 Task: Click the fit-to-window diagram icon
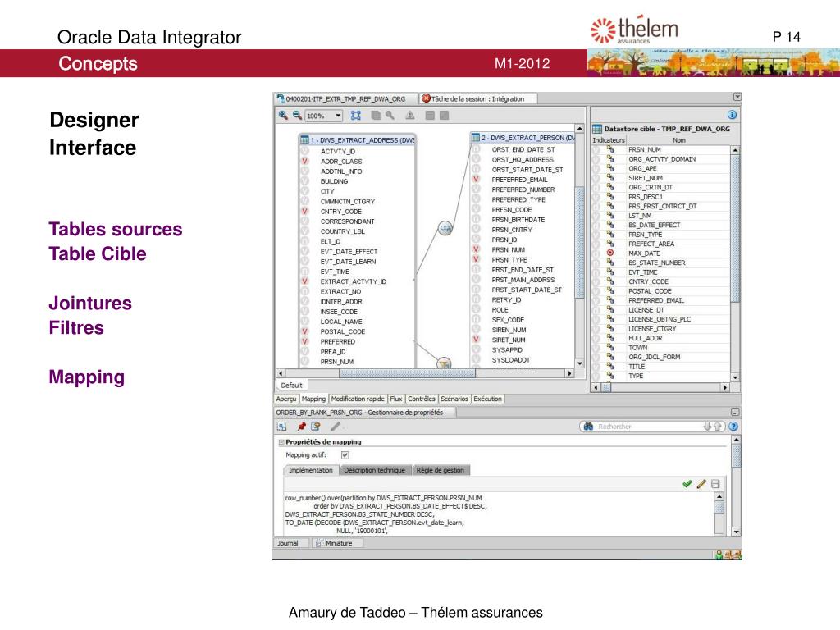click(356, 115)
